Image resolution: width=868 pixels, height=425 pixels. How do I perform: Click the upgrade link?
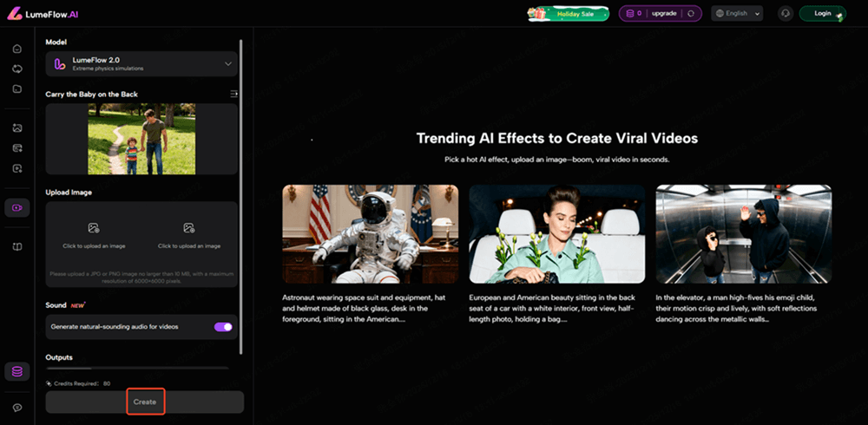coord(664,13)
